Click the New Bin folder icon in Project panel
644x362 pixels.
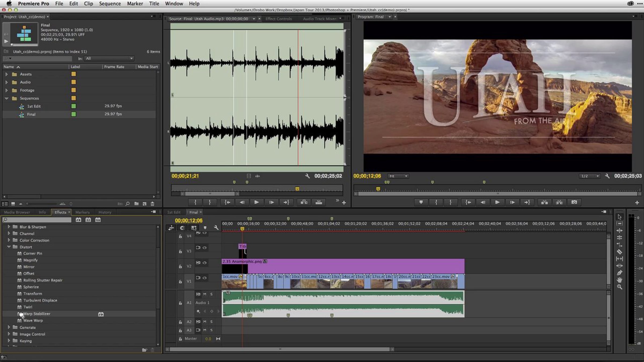pos(136,204)
